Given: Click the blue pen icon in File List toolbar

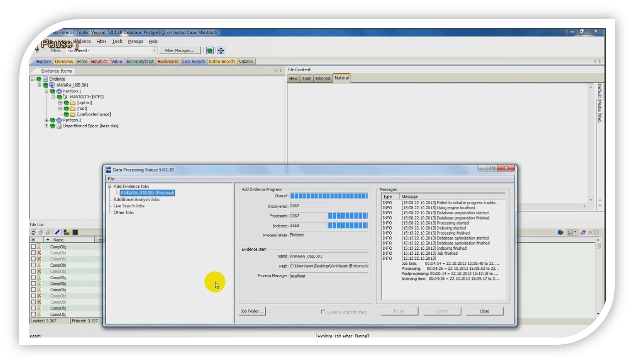Looking at the screenshot, I should [x=57, y=232].
